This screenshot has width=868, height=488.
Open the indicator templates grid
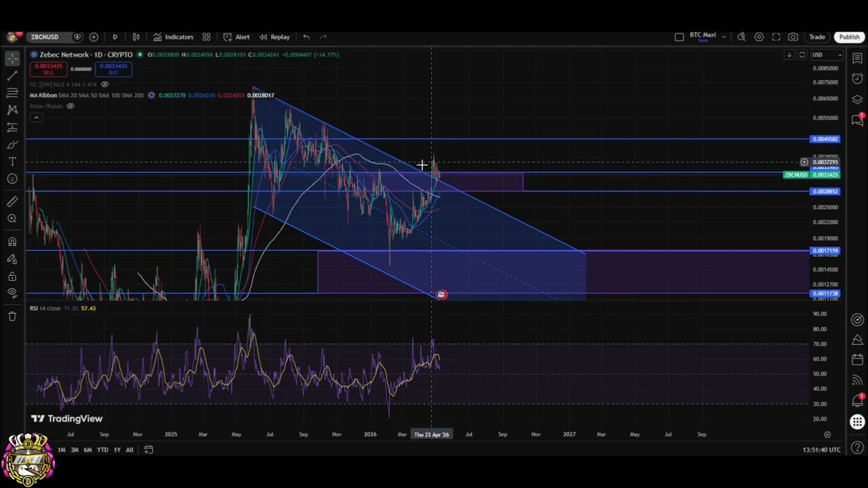206,37
